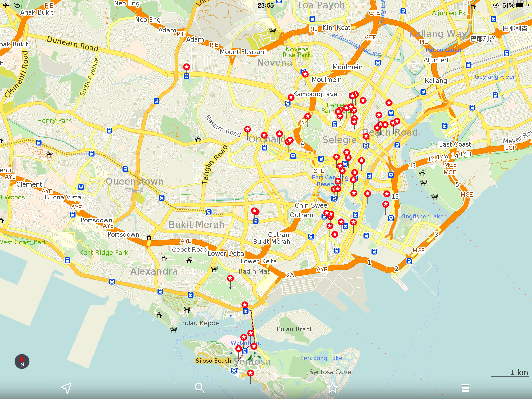The image size is (532, 399).
Task: Tap the Toa Payoh area label
Action: (x=321, y=5)
